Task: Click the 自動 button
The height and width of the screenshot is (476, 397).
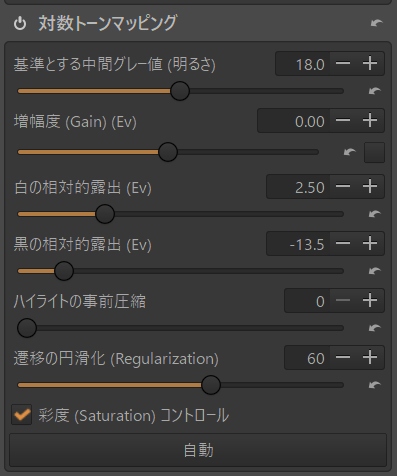Action: (198, 450)
